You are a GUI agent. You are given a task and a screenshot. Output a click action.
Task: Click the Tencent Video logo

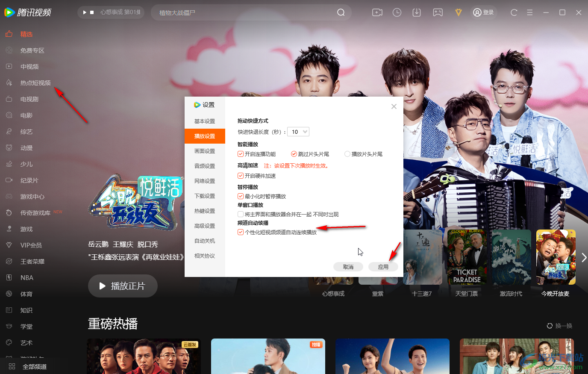28,12
